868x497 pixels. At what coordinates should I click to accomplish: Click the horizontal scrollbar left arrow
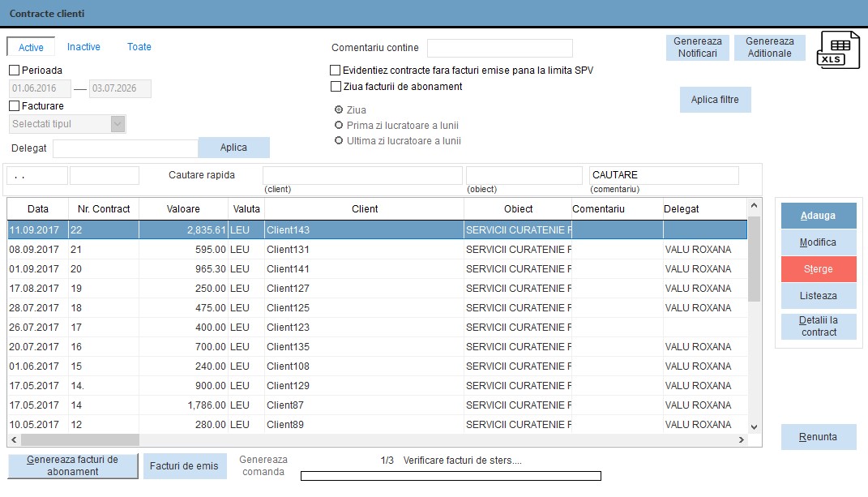point(14,440)
